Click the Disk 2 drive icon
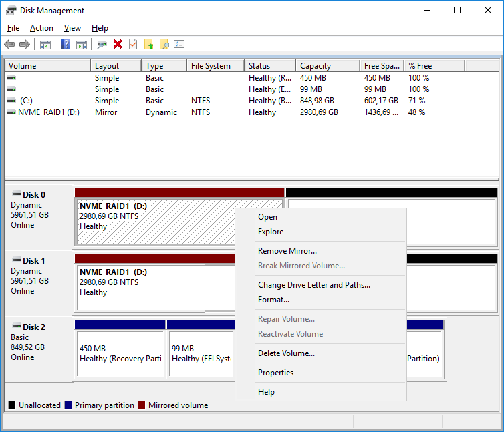Image resolution: width=504 pixels, height=432 pixels. 17,326
